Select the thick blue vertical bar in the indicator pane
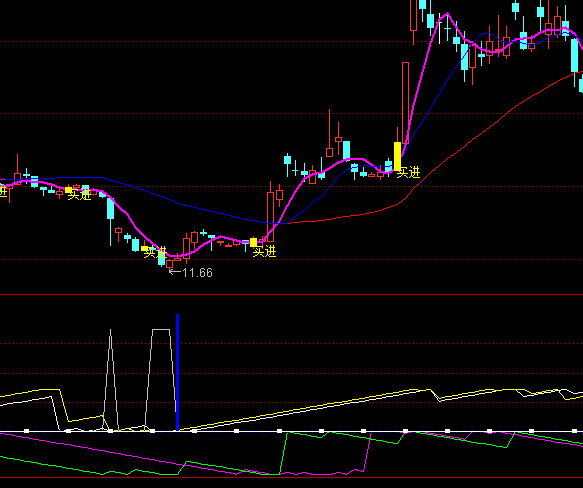 point(177,372)
